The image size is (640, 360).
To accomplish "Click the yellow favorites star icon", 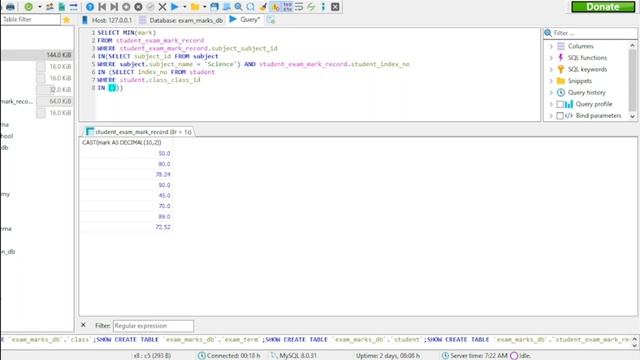I will pyautogui.click(x=67, y=20).
